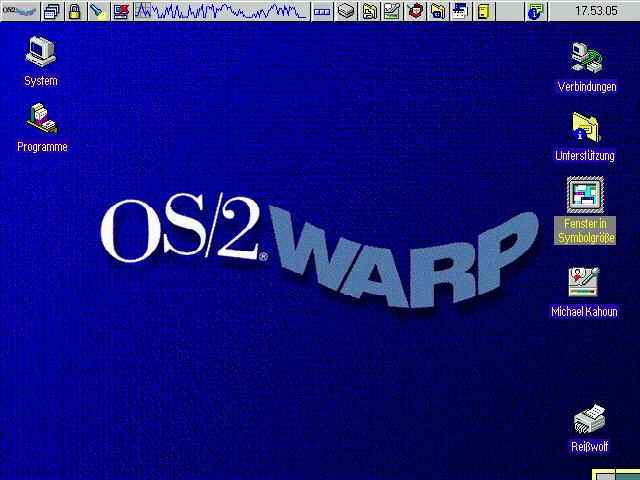Viewport: 640px width, 480px height.
Task: Click the blue CPU activity graph
Action: pyautogui.click(x=231, y=11)
